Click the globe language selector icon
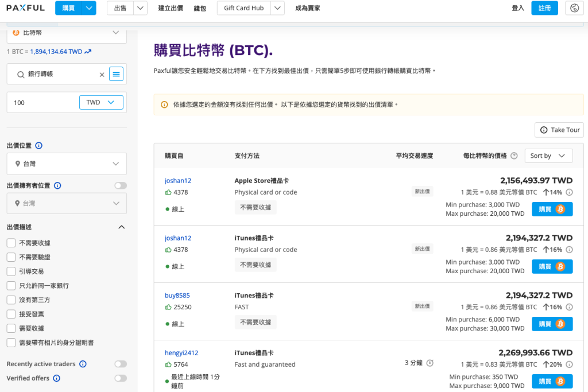The height and width of the screenshot is (392, 588). 574,8
